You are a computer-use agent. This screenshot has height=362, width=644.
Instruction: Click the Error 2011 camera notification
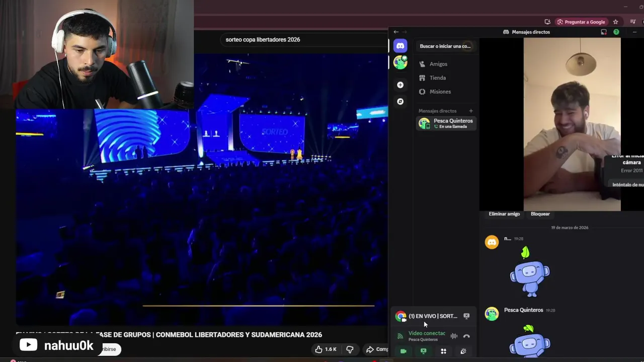click(624, 171)
